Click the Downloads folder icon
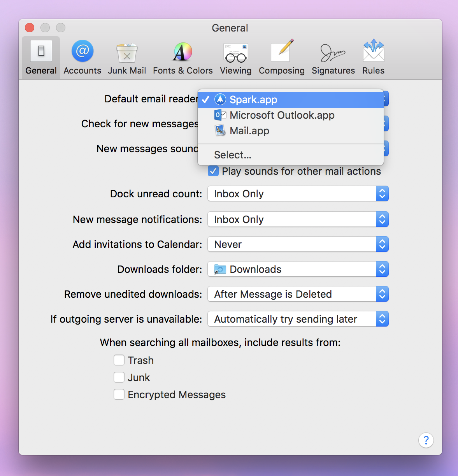The image size is (458, 476). tap(220, 269)
